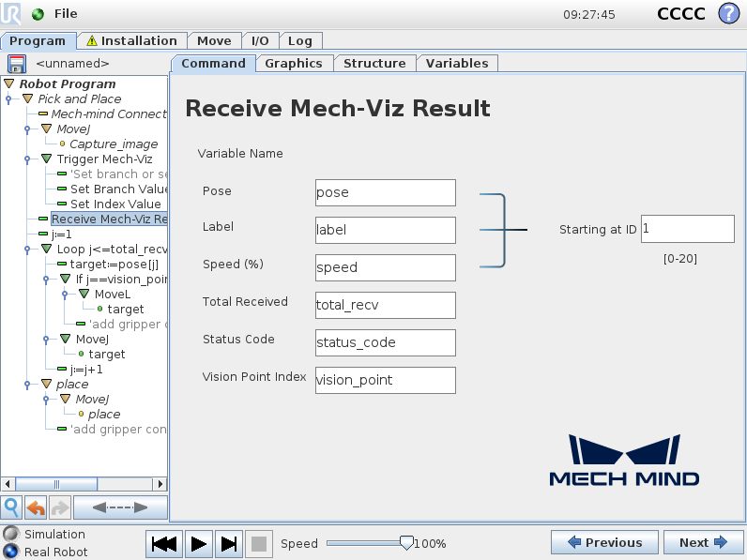Open the Structure tab

pos(374,64)
